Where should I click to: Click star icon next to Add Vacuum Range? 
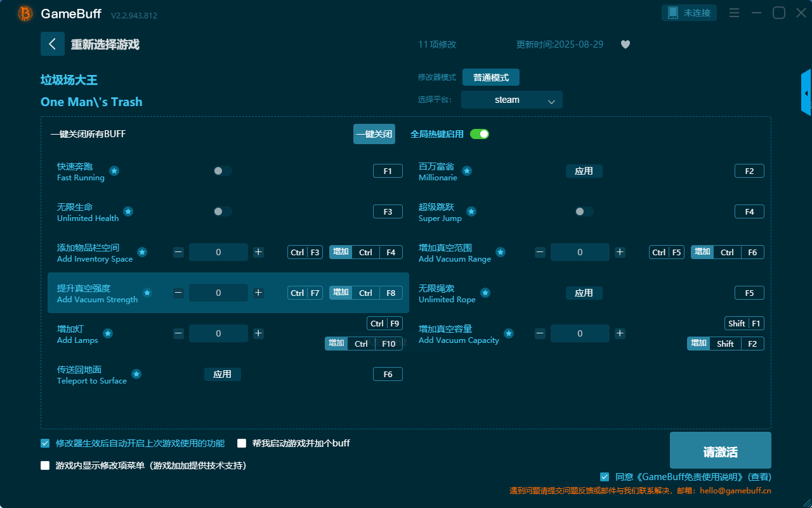[x=501, y=252]
